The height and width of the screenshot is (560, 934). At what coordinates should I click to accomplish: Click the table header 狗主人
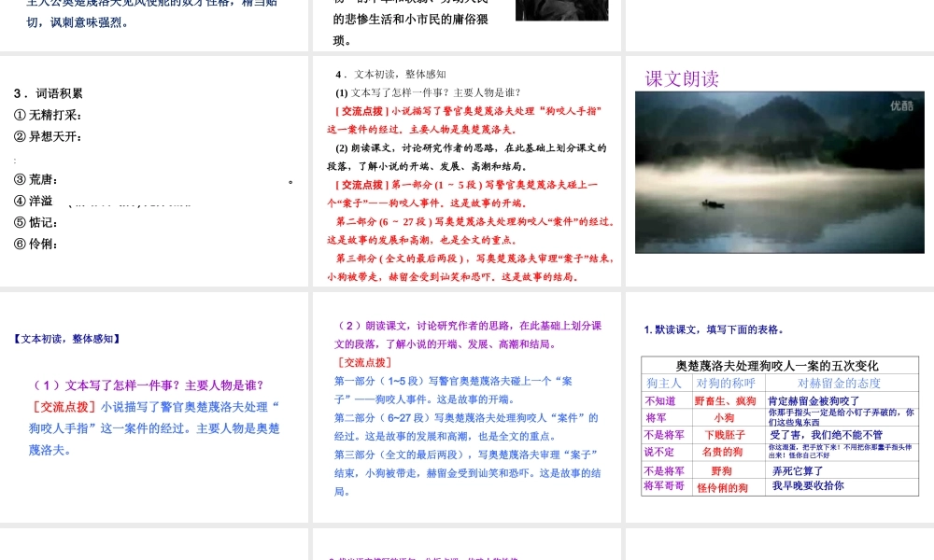pyautogui.click(x=663, y=383)
